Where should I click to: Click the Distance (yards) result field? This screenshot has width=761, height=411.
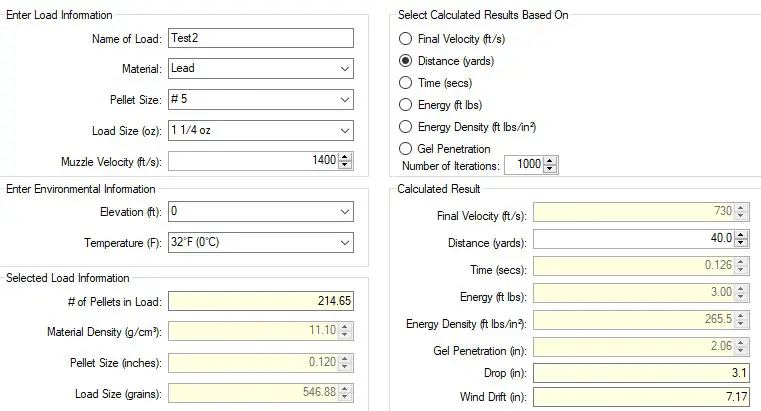coord(632,239)
